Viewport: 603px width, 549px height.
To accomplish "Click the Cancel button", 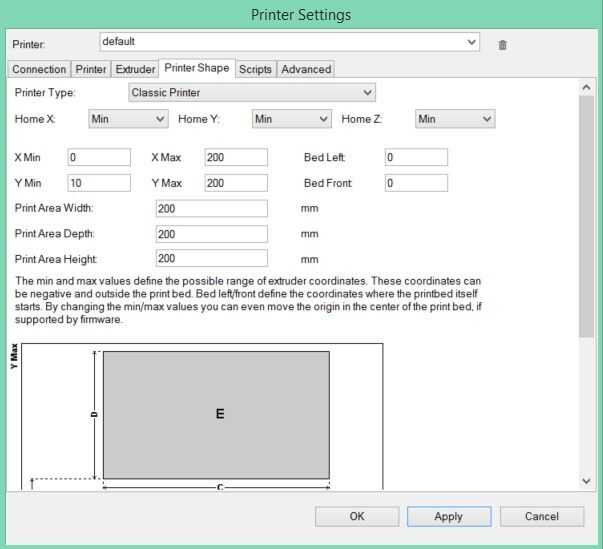I will [542, 516].
